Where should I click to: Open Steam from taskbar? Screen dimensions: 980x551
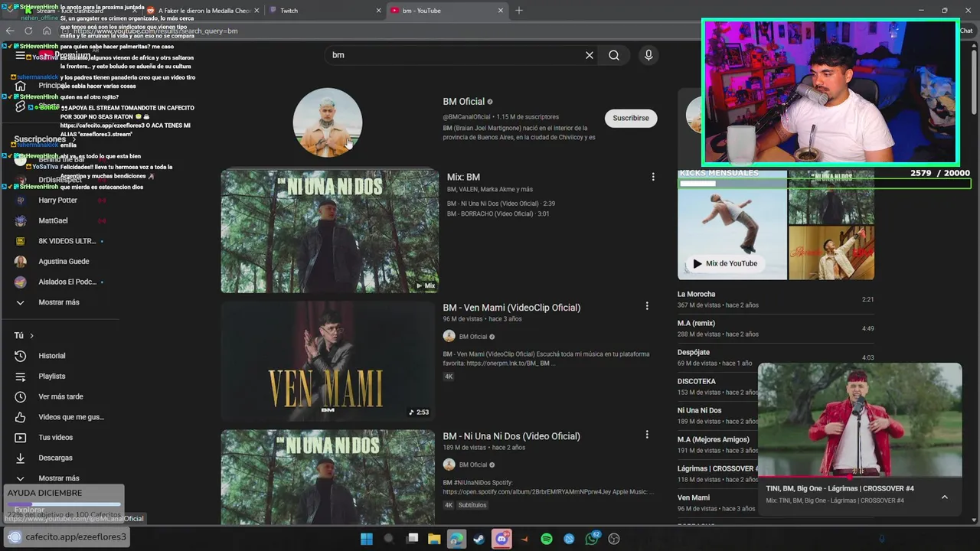(479, 539)
